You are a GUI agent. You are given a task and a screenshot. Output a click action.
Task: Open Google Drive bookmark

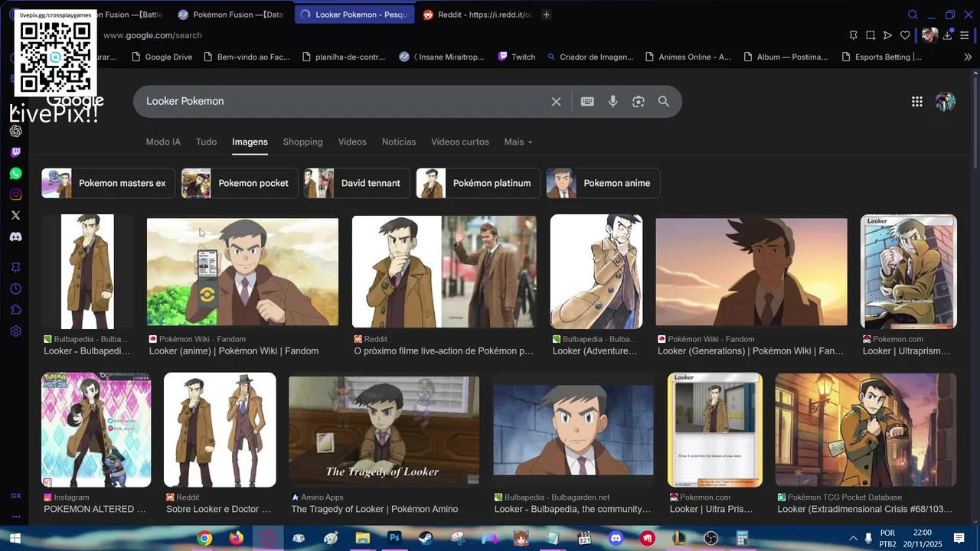pos(162,57)
